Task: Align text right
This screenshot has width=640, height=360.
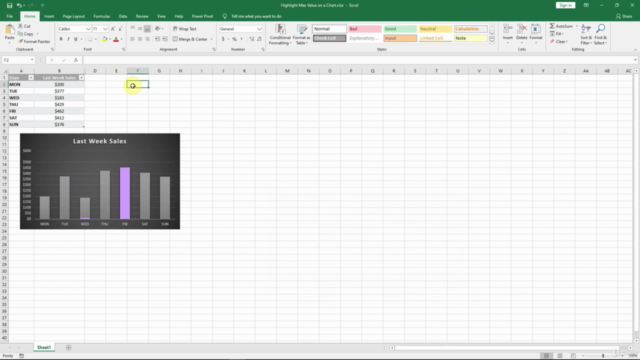Action: (x=147, y=39)
